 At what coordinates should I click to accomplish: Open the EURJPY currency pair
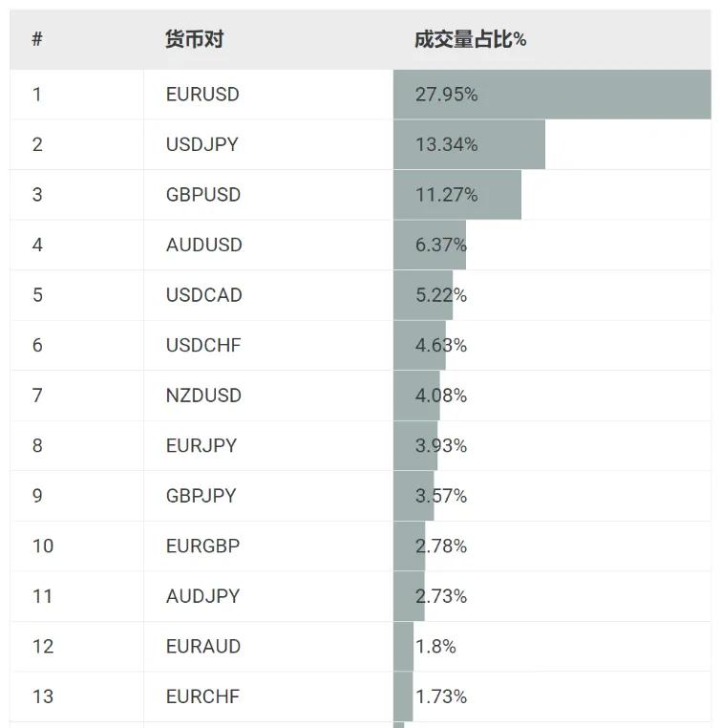tap(201, 445)
